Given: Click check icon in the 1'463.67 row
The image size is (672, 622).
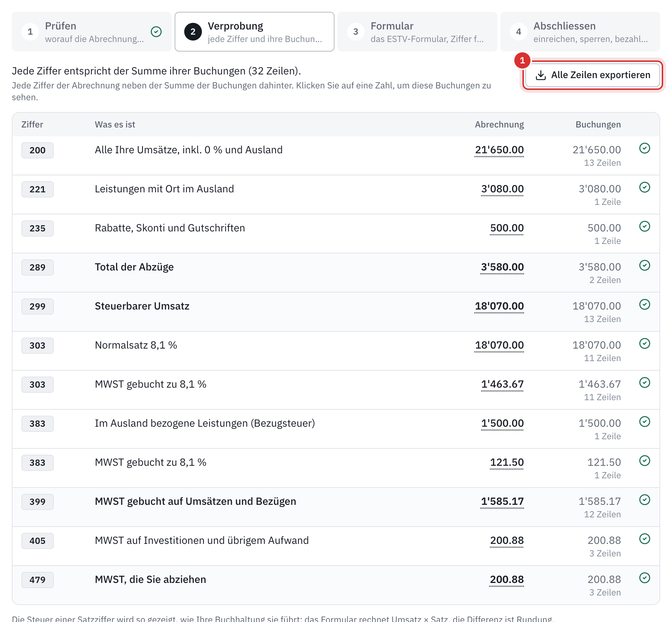Looking at the screenshot, I should pyautogui.click(x=644, y=382).
